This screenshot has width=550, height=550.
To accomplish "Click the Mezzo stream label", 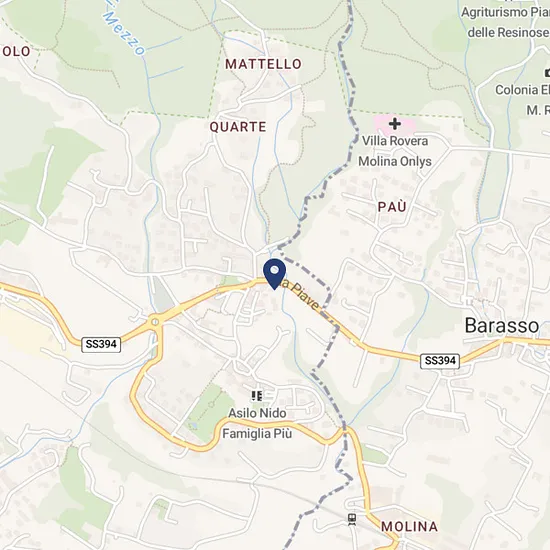I will 123,32.
